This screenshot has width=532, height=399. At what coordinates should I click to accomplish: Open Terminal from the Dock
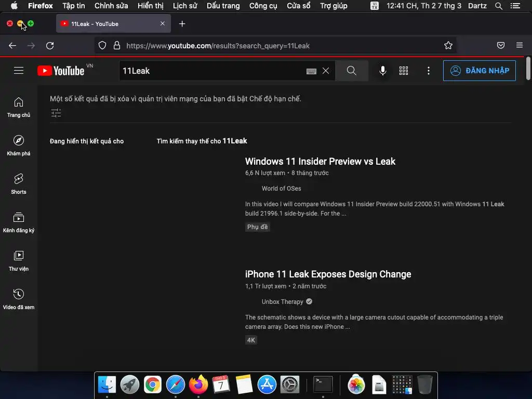coord(323,385)
